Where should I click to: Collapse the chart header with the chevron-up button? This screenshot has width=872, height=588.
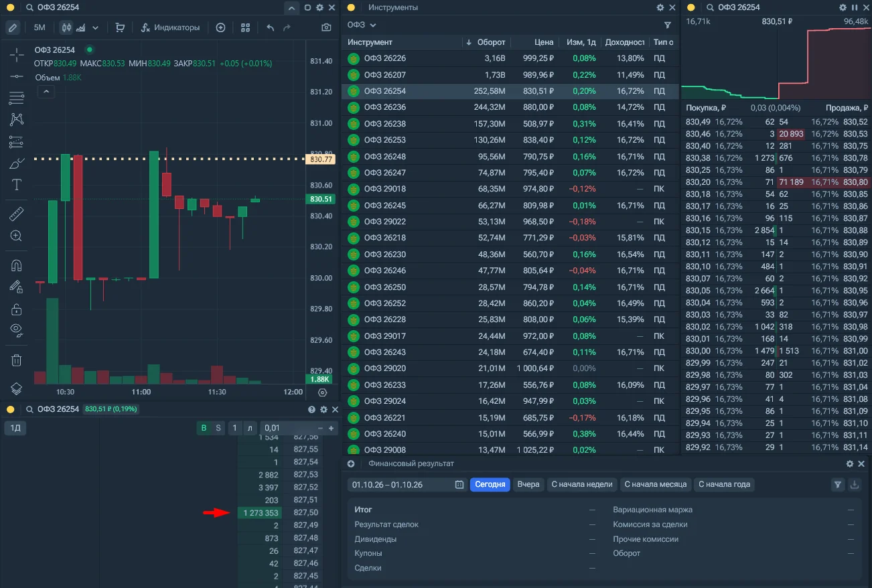(x=291, y=8)
